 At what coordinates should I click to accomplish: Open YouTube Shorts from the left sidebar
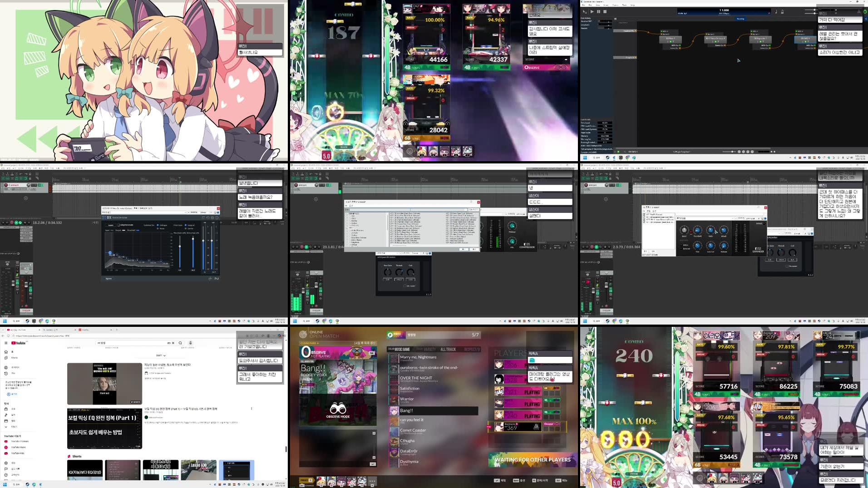coord(6,358)
